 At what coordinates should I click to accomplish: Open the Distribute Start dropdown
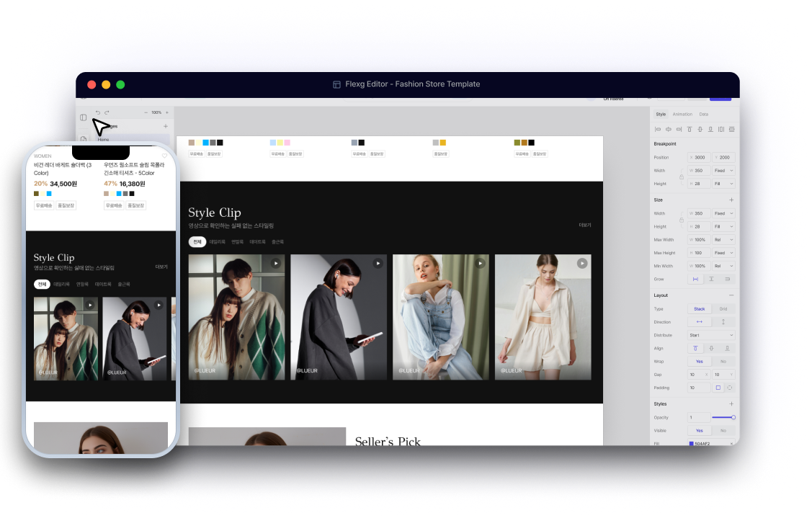[711, 335]
